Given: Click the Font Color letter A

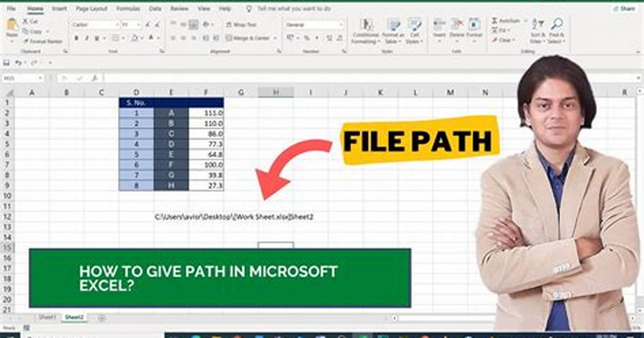Looking at the screenshot, I should tap(151, 38).
